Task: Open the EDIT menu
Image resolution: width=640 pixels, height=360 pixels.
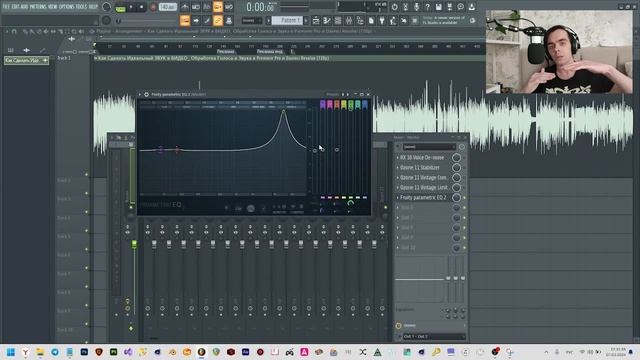Action: coord(16,7)
